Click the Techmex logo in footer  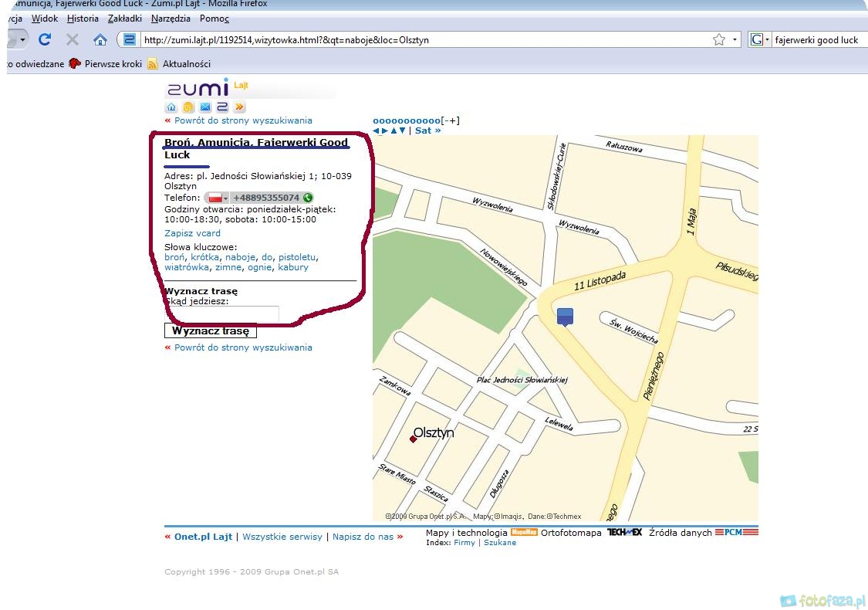coord(624,532)
